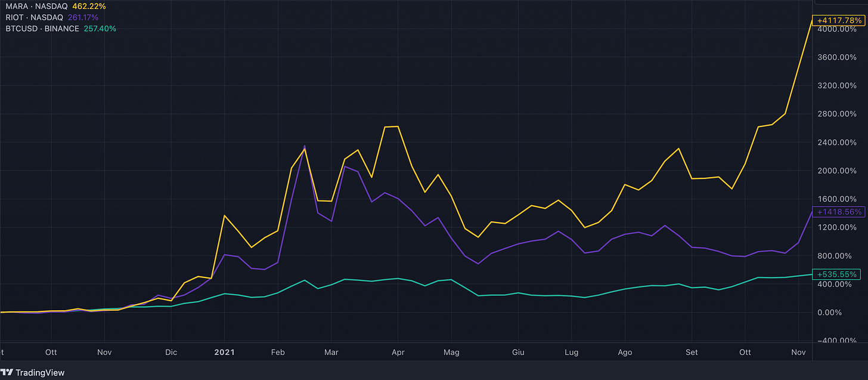Select the BTCUSD value 257.40%
This screenshot has height=380, width=868.
coord(100,29)
